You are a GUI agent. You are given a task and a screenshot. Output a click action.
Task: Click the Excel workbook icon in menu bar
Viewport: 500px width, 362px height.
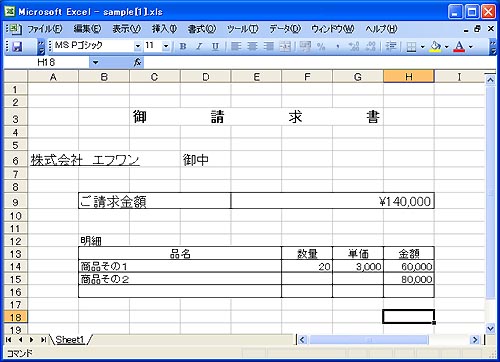pyautogui.click(x=15, y=29)
